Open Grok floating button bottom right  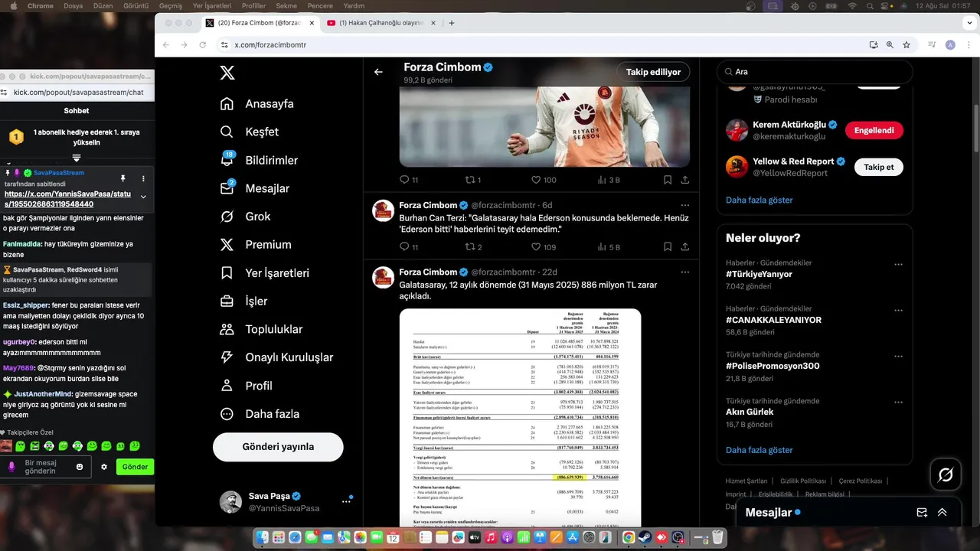(x=946, y=475)
